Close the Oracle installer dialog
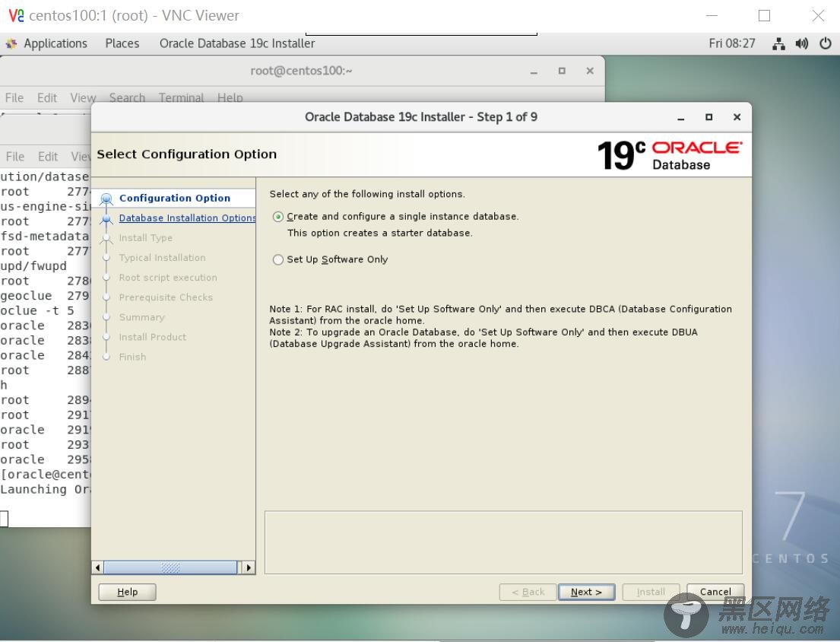This screenshot has width=840, height=642. tap(737, 117)
